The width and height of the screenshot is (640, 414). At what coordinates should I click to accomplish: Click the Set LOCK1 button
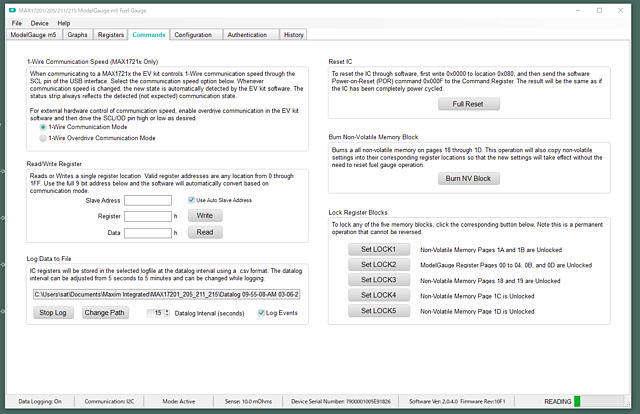pyautogui.click(x=379, y=249)
